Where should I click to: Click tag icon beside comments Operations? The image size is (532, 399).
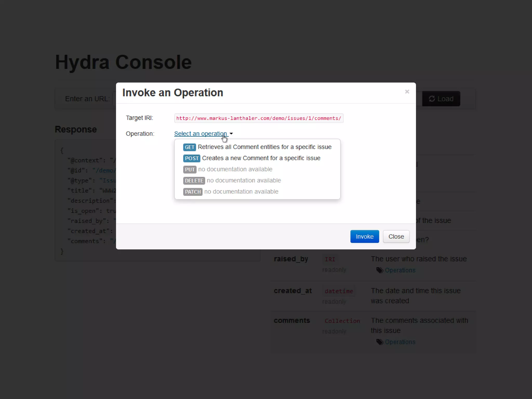coord(380,342)
